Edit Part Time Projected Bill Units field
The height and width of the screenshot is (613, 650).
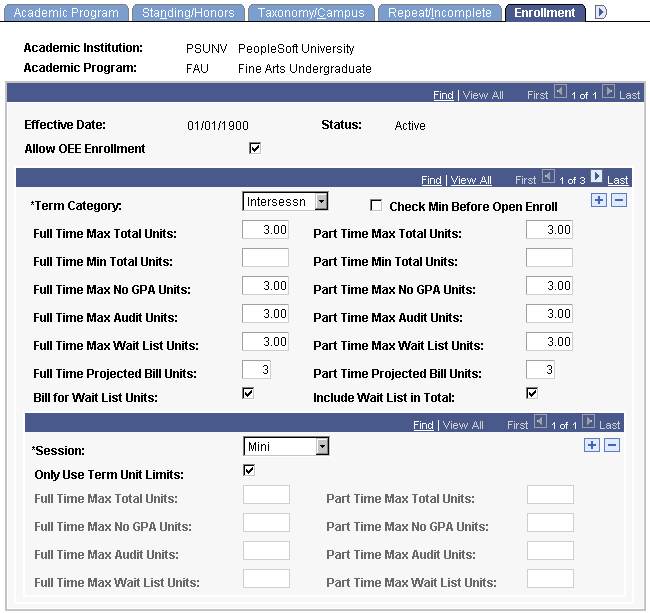(541, 369)
